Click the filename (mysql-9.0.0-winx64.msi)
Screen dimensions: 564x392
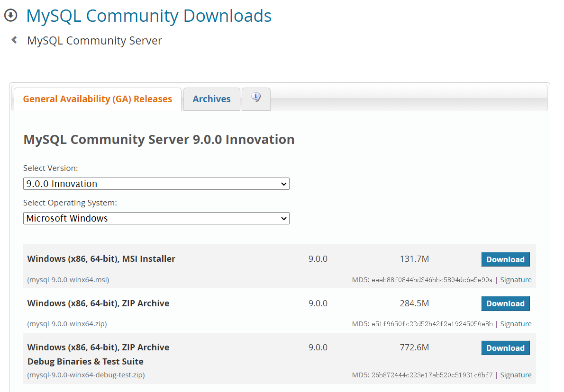[68, 280]
